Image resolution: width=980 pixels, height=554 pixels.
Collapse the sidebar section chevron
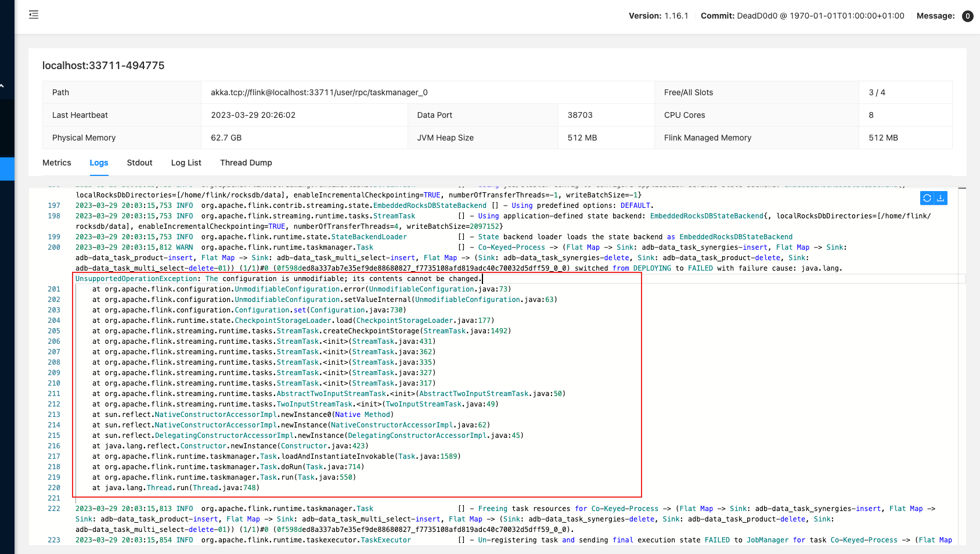pyautogui.click(x=2, y=87)
